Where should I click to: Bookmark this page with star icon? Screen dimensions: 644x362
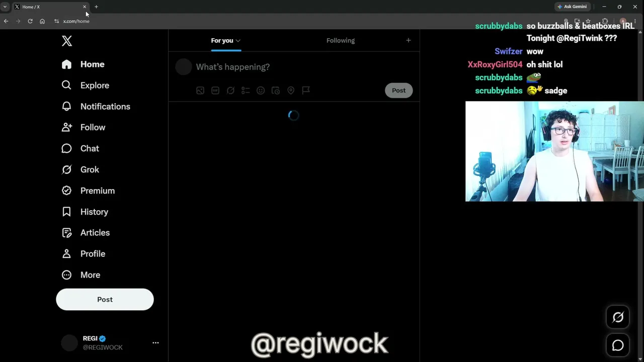coord(588,21)
